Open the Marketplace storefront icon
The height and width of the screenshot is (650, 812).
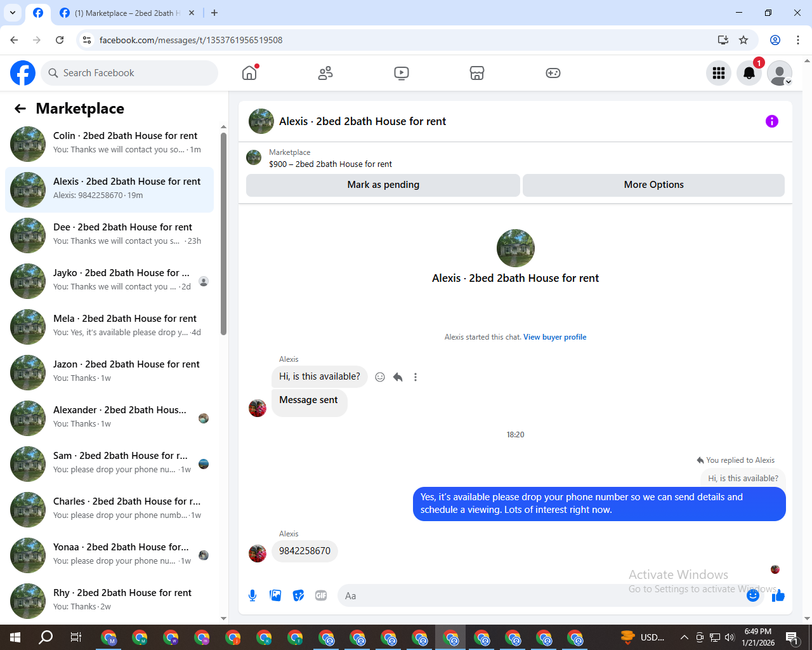tap(477, 73)
